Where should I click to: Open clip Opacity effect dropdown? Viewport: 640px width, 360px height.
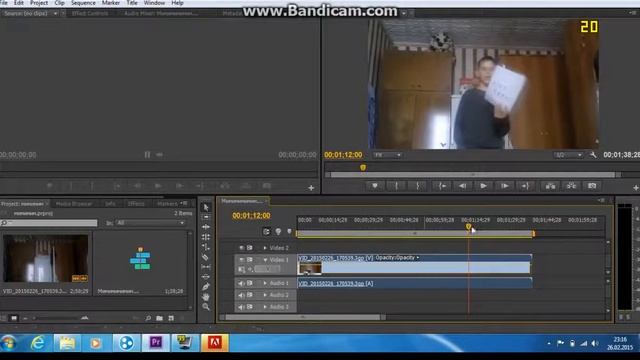tap(397, 258)
